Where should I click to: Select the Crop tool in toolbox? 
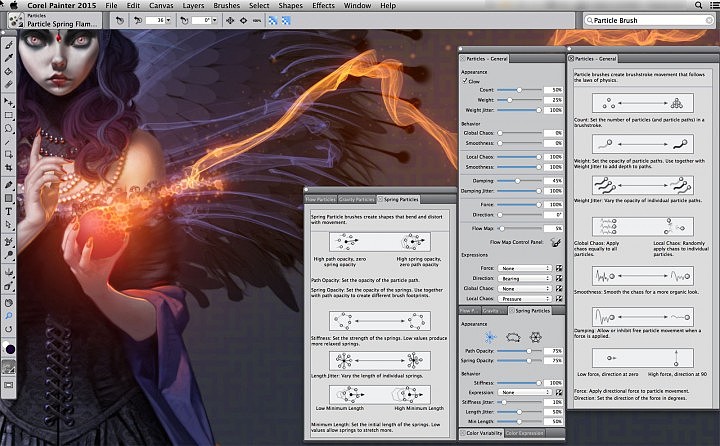[9, 169]
